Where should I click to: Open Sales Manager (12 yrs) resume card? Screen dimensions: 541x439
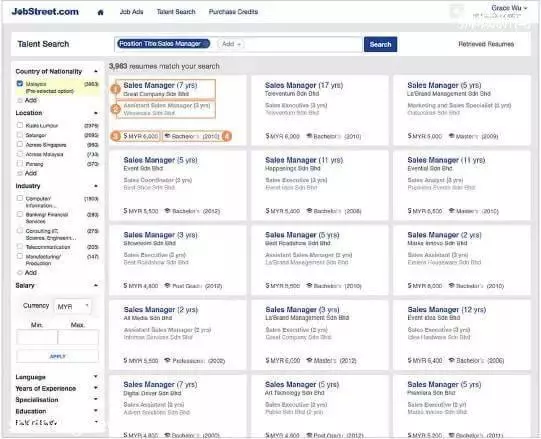[446, 310]
